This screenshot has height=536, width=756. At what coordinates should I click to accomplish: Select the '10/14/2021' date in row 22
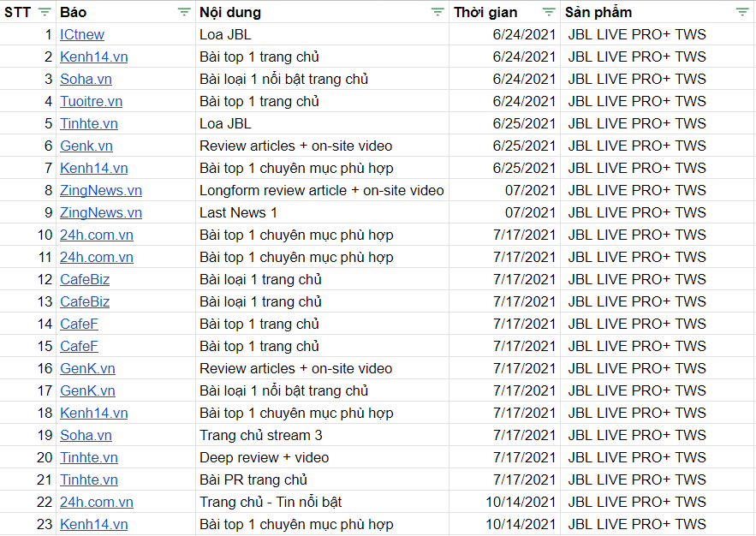(x=505, y=502)
